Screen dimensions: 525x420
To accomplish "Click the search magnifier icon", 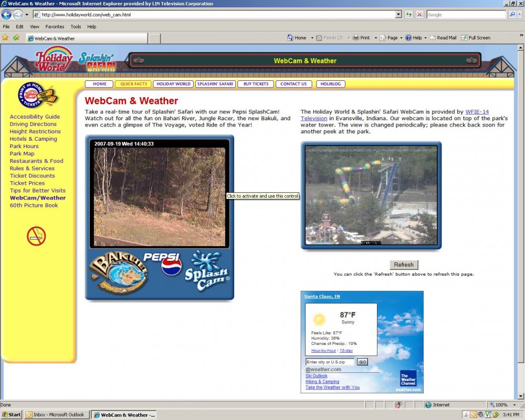I will [512, 15].
